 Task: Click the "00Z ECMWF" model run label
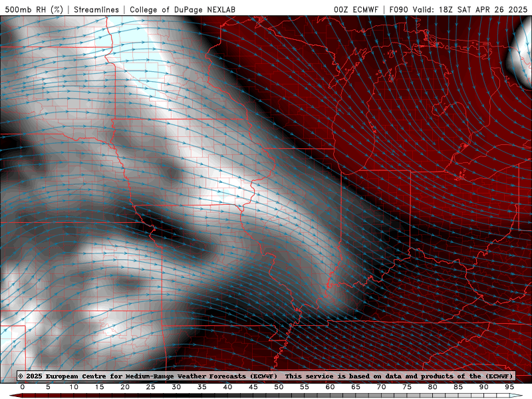coord(356,9)
